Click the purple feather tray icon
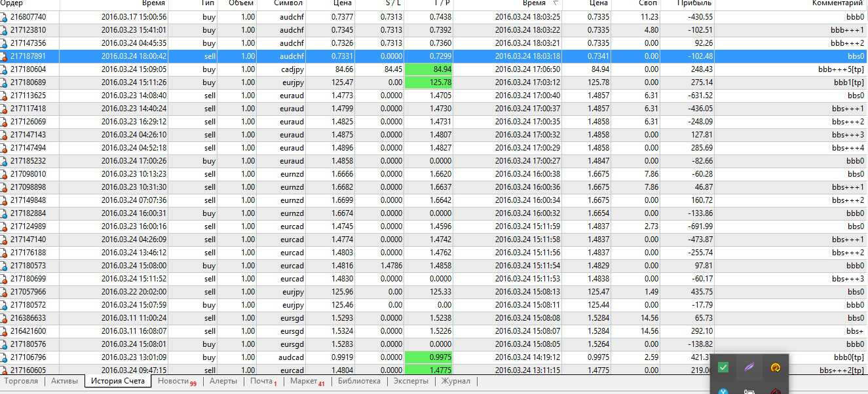The width and height of the screenshot is (868, 394). [749, 367]
